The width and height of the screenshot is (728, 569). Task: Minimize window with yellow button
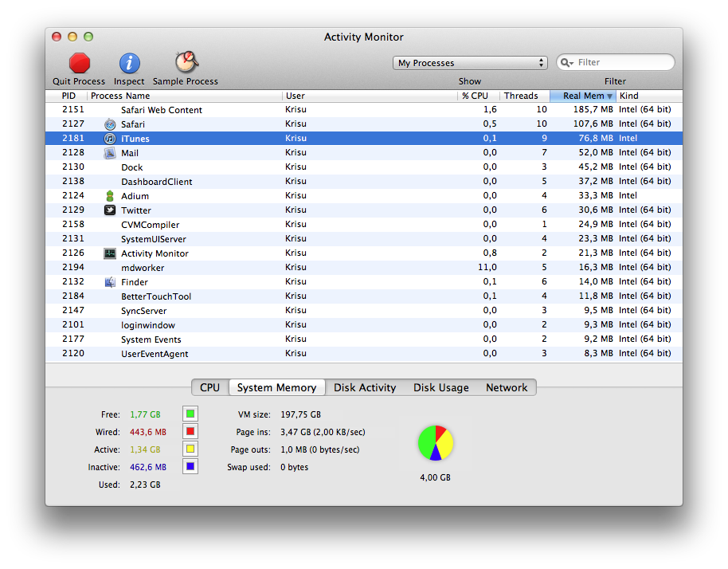[72, 37]
